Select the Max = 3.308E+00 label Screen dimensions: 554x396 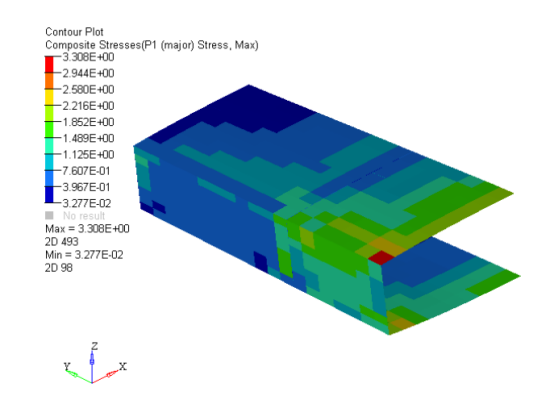[x=87, y=229]
